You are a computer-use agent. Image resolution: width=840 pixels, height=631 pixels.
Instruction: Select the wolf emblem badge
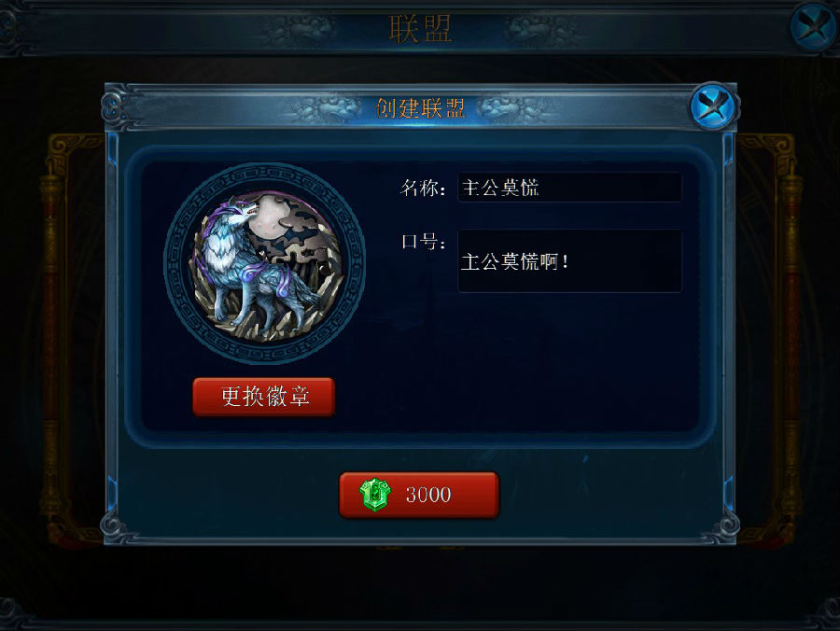point(265,264)
